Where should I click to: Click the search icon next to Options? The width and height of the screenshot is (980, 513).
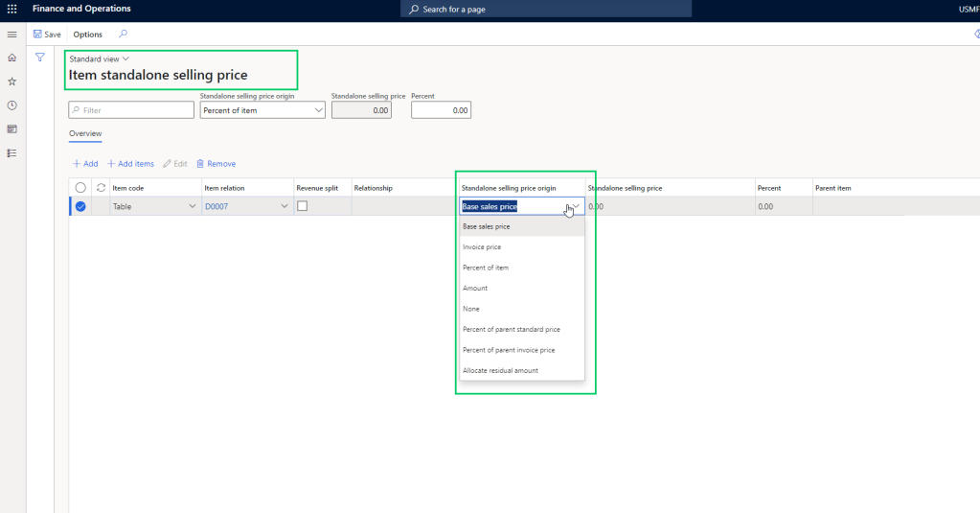[x=123, y=35]
